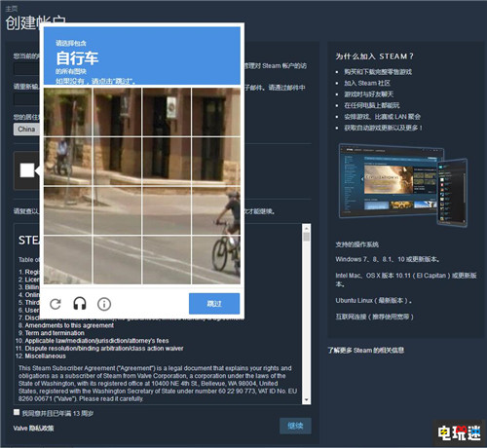Click the 在任何电脑上都能玩 bullet

[372, 105]
